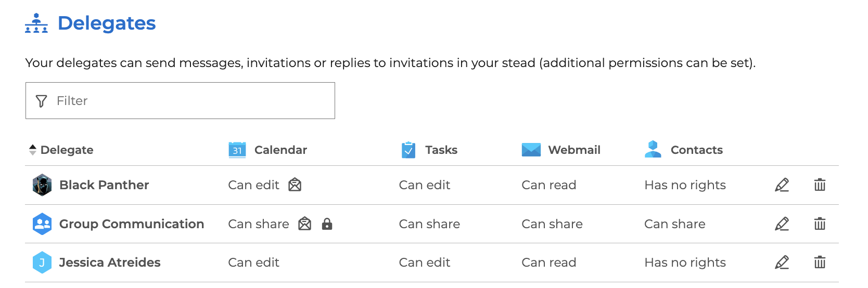Click Black Panther's avatar picture
The width and height of the screenshot is (868, 288).
42,185
